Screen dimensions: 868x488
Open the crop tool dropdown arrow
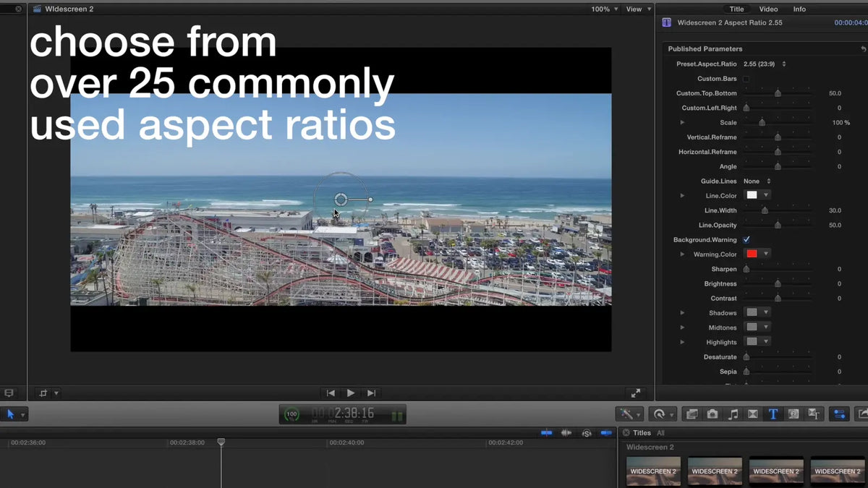(56, 393)
